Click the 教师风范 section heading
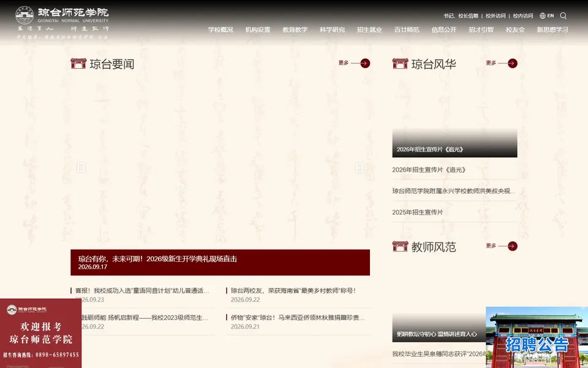588x368 pixels. pos(434,247)
